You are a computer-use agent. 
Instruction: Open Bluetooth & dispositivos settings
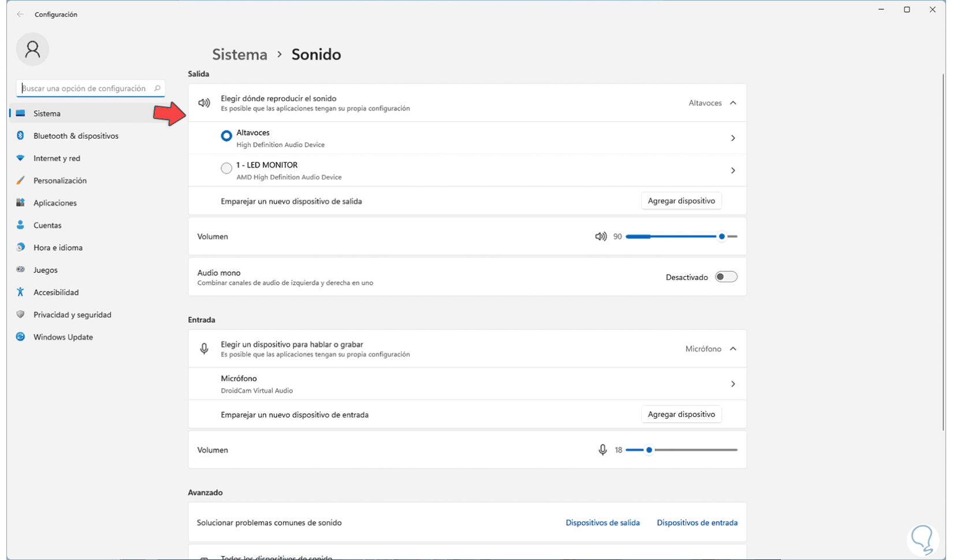tap(76, 136)
